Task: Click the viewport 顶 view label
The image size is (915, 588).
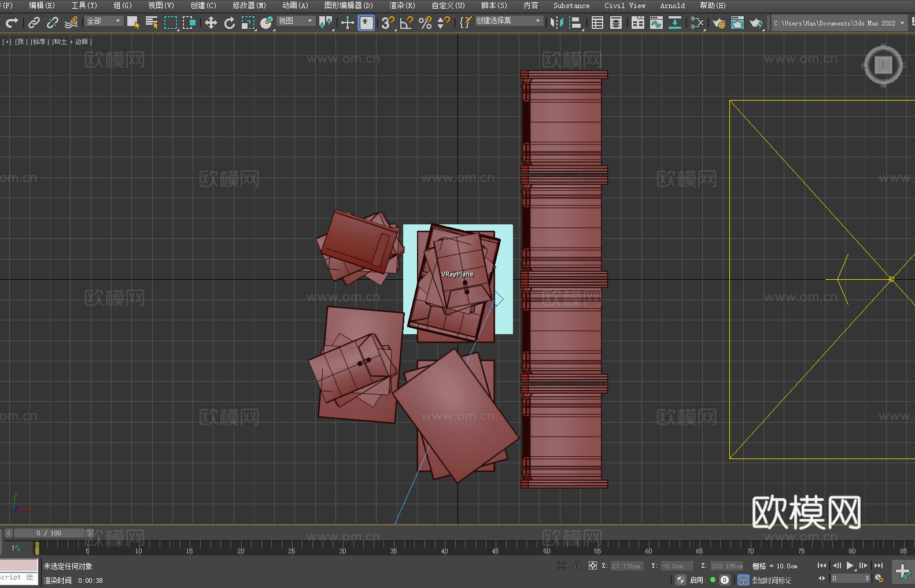Action: click(x=21, y=42)
